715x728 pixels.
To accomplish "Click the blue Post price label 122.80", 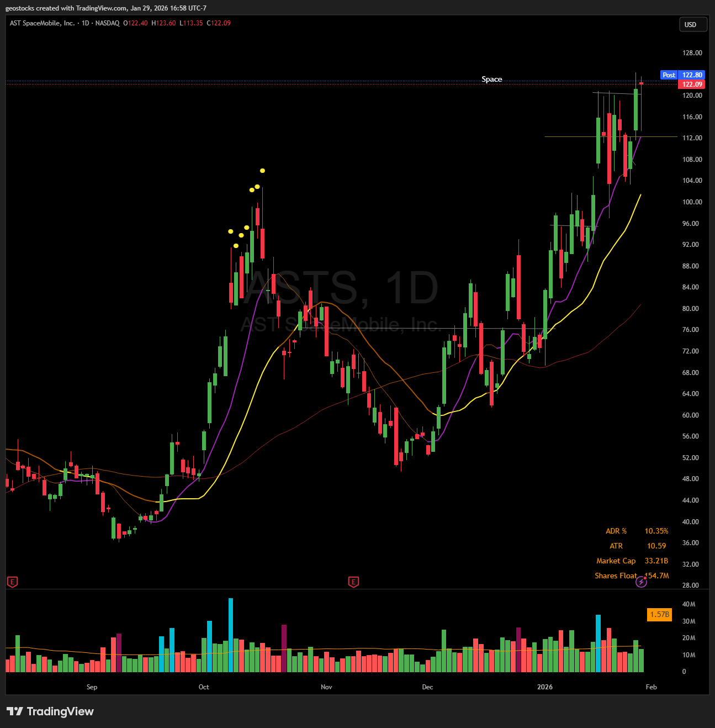I will pyautogui.click(x=682, y=75).
